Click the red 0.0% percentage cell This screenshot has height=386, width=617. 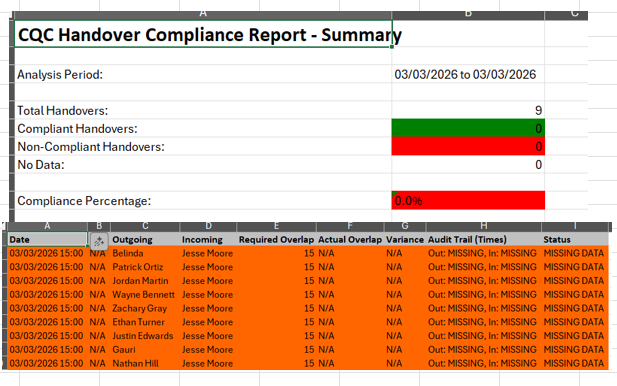[x=468, y=201]
